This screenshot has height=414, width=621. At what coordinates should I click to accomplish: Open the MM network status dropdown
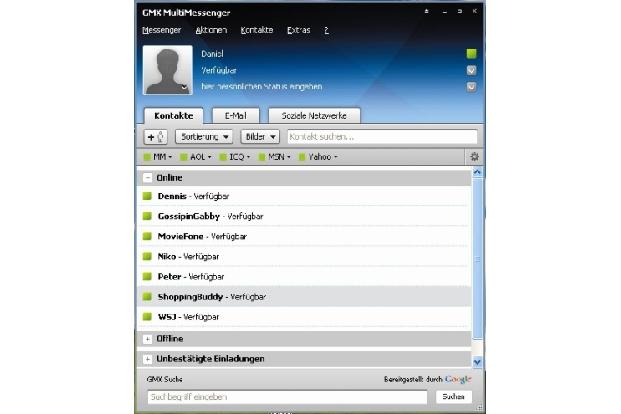coord(158,157)
